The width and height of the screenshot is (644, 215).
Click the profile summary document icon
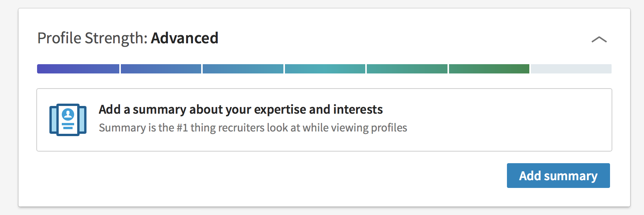(x=68, y=119)
